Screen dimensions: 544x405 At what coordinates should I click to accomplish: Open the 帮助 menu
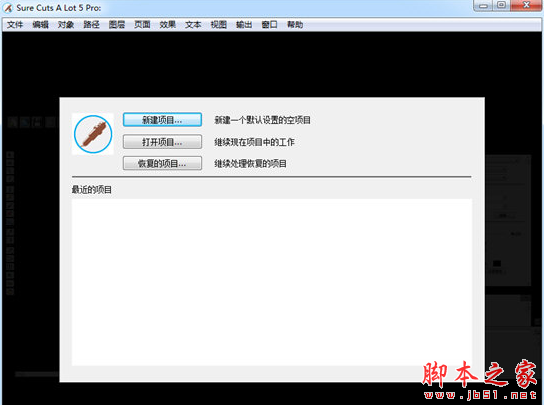(295, 25)
